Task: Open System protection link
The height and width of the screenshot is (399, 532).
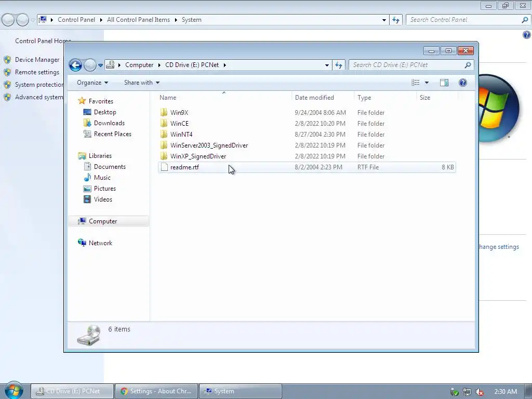Action: (39, 85)
